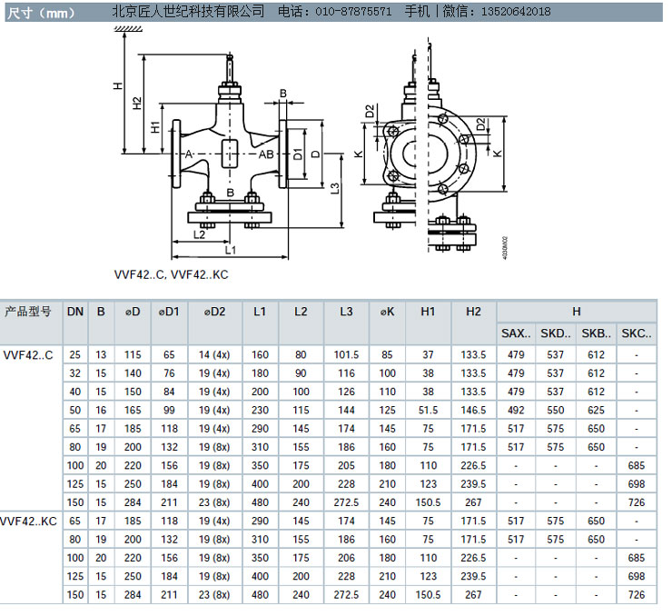Screen dimensions: 672x616
Task: Click the 101.5 value in L3 column
Action: click(x=346, y=353)
